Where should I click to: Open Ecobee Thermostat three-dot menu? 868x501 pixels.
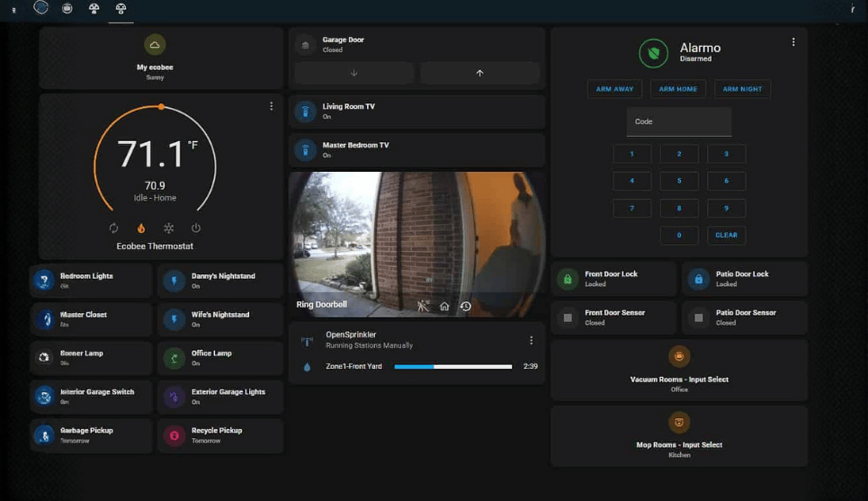tap(272, 106)
